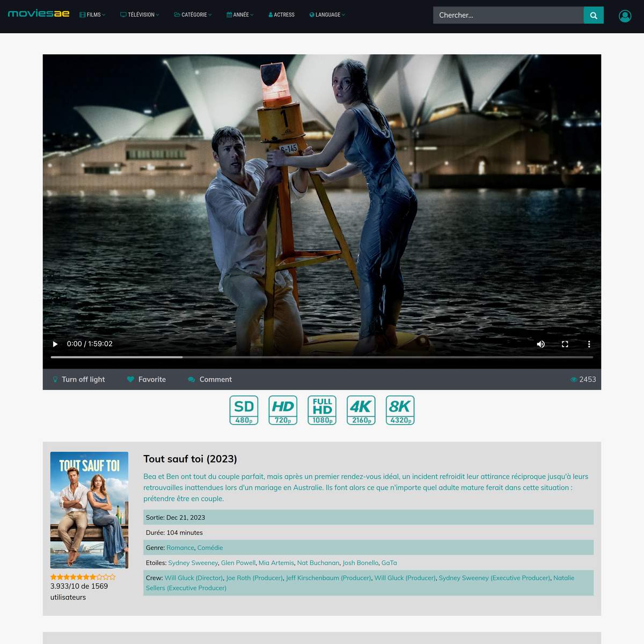The height and width of the screenshot is (644, 644).
Task: Click the Sortie: Dec 21, 2023 row
Action: (368, 517)
